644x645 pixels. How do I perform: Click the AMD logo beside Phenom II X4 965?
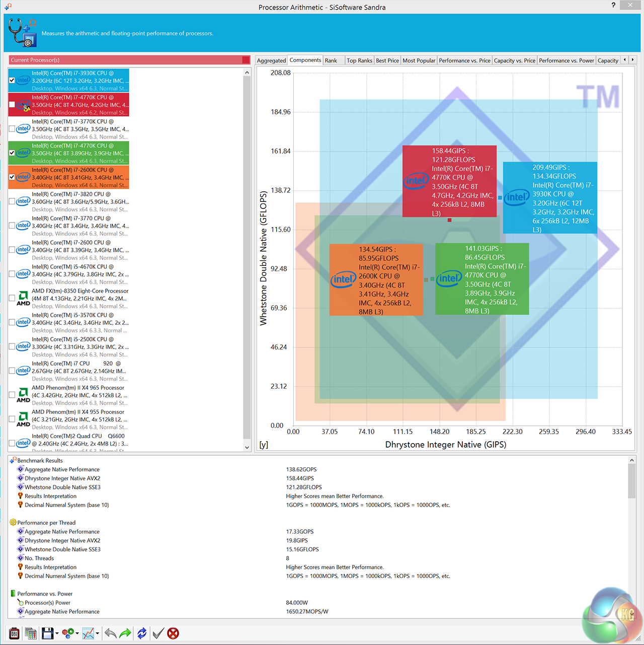click(x=23, y=395)
